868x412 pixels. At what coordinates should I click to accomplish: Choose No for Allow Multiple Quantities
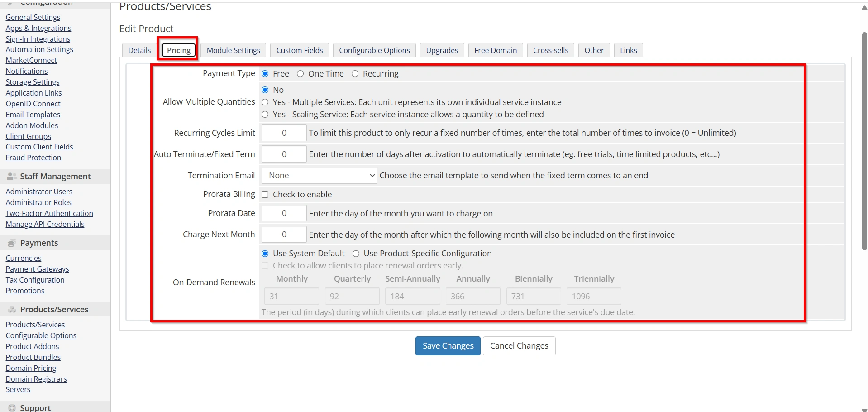(265, 90)
